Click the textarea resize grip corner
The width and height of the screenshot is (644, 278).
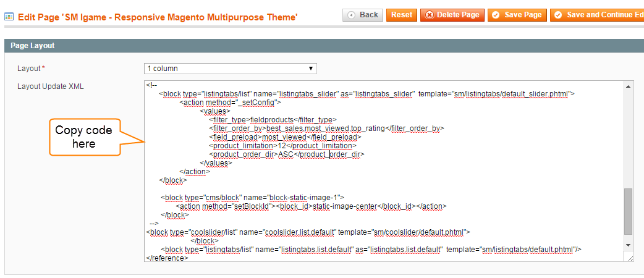click(x=630, y=258)
